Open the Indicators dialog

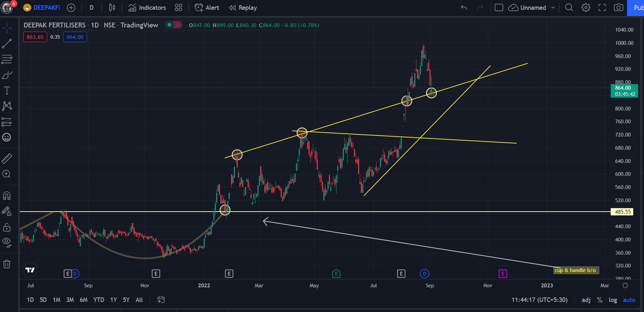pos(147,8)
